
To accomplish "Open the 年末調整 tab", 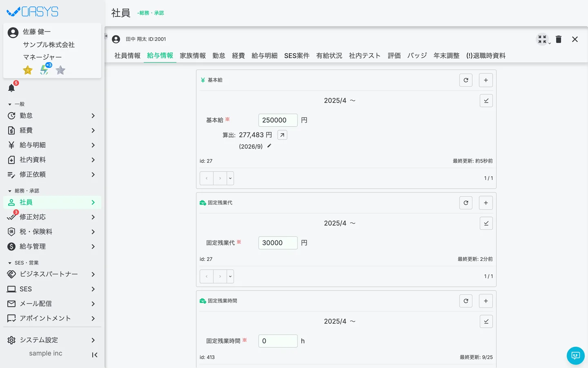I will click(446, 56).
